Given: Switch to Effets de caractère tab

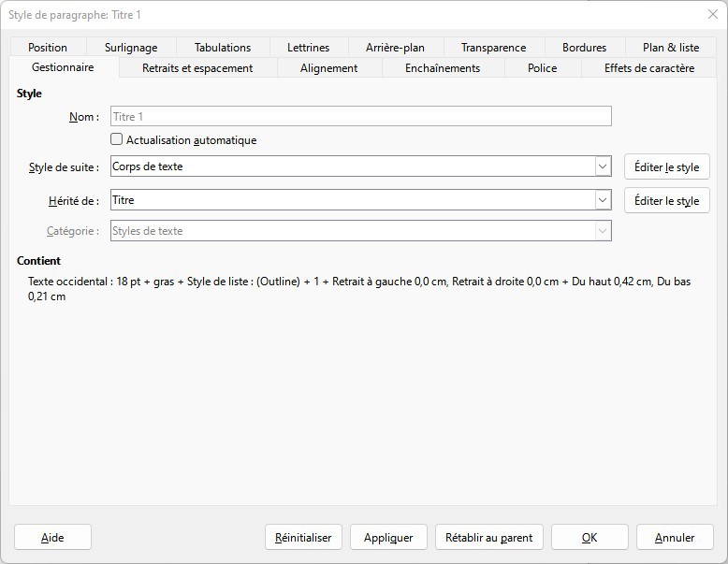Looking at the screenshot, I should [x=649, y=68].
